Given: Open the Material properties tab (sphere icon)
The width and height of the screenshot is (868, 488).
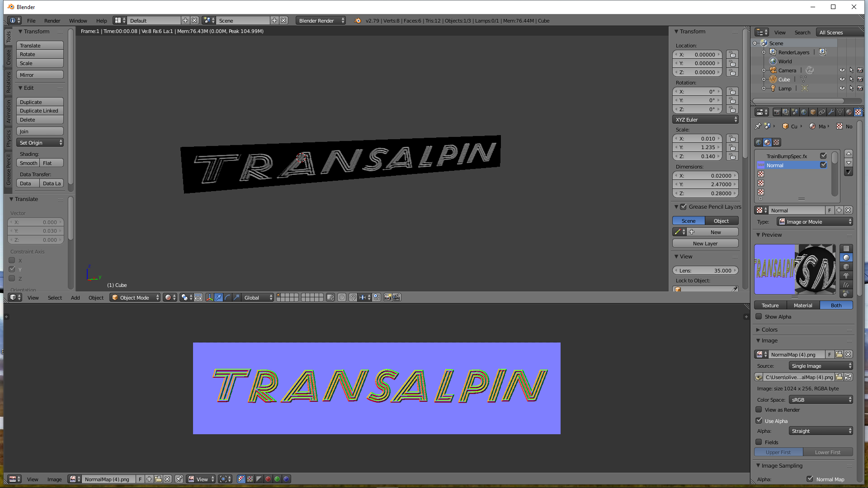Looking at the screenshot, I should coord(849,112).
